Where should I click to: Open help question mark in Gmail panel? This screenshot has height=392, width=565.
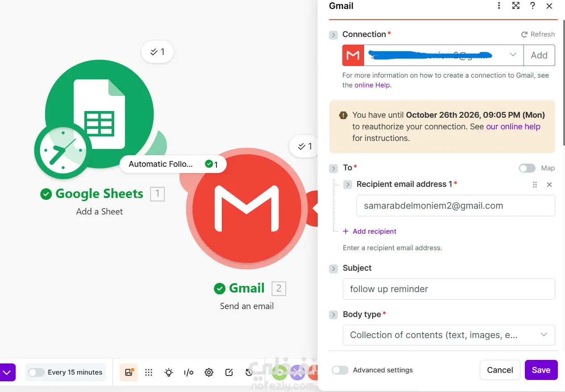[x=532, y=6]
